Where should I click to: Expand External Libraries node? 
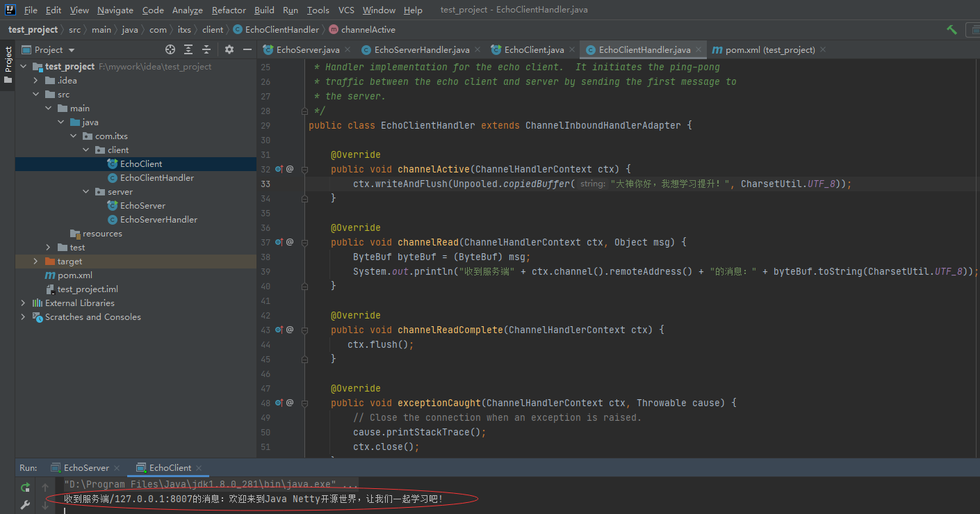pos(23,303)
